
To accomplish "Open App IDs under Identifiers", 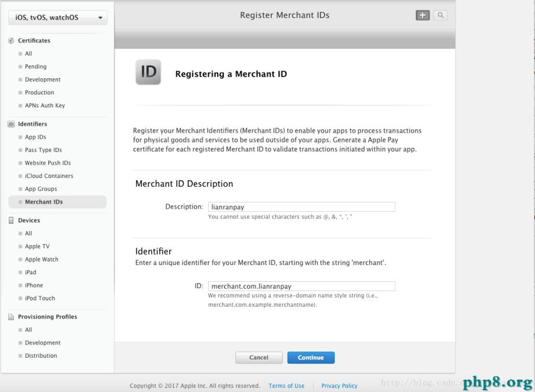I will [35, 137].
